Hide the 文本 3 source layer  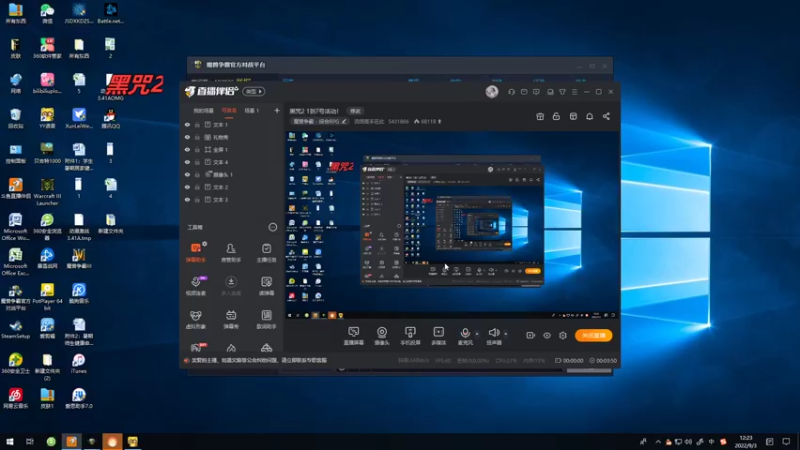[x=187, y=199]
